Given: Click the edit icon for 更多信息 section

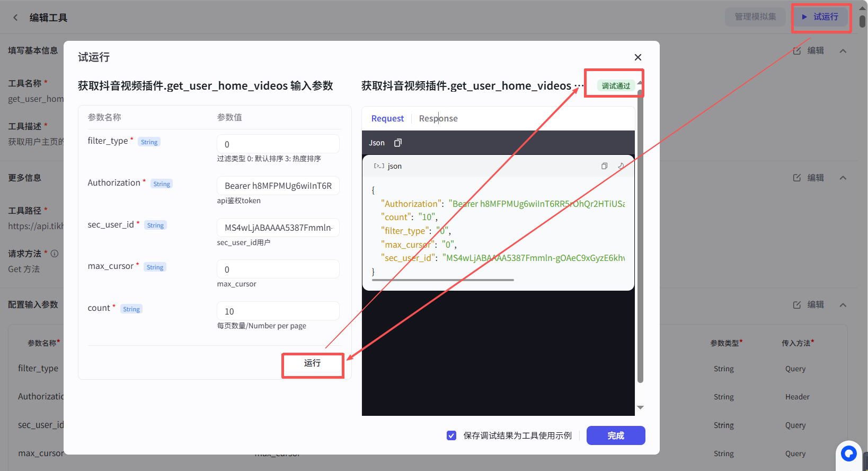Looking at the screenshot, I should point(797,178).
